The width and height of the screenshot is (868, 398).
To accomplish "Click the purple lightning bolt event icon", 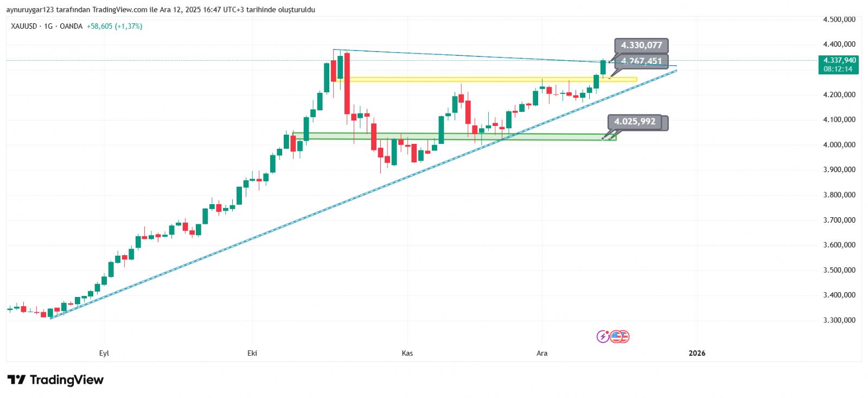I will (602, 337).
